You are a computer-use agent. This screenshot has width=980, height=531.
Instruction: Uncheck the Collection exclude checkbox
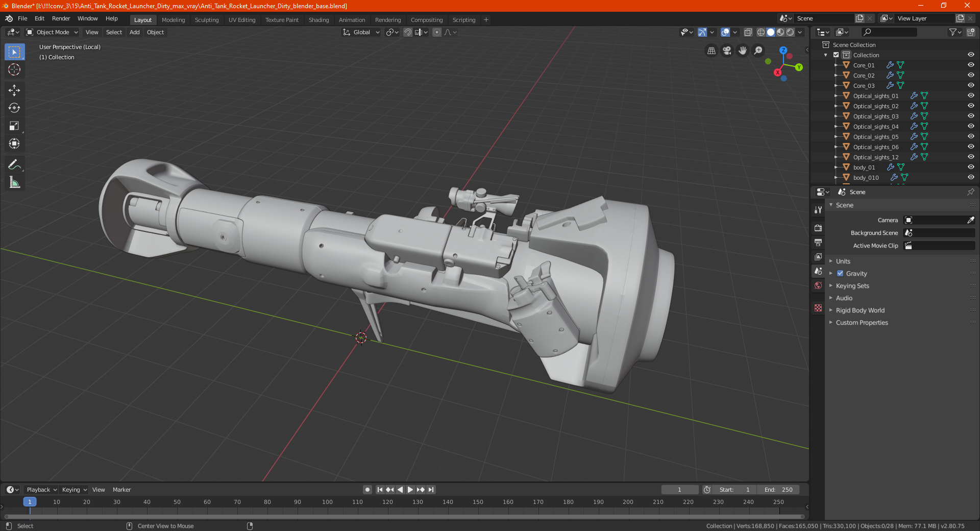coord(836,55)
